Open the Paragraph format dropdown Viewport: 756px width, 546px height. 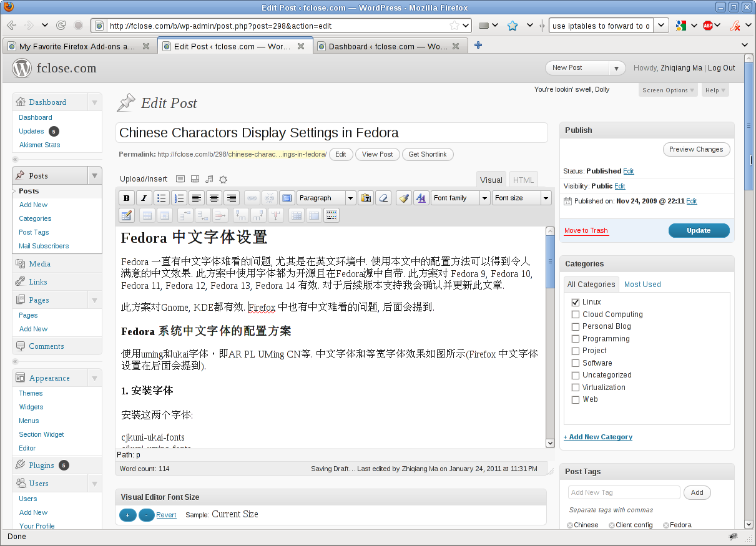(x=326, y=198)
